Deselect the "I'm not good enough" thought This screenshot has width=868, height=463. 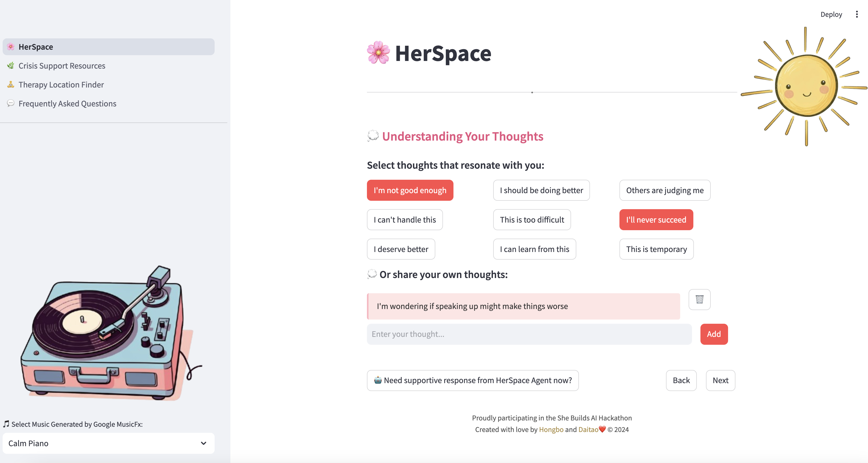(x=410, y=190)
